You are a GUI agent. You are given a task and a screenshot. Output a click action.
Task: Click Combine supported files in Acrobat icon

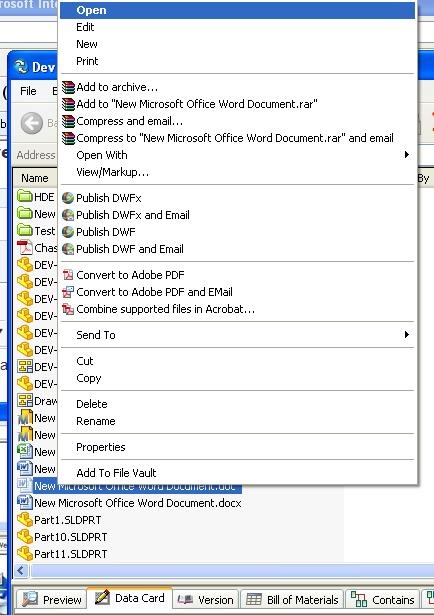68,309
